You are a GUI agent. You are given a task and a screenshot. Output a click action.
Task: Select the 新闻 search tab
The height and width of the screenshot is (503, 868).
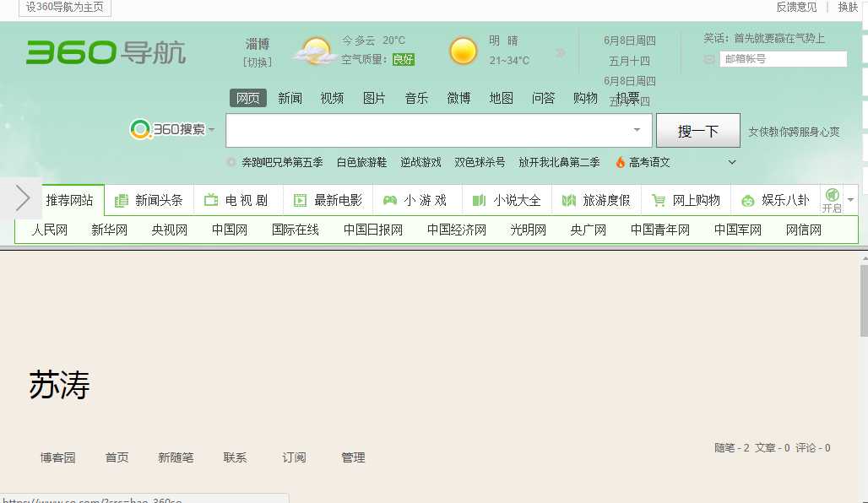290,98
